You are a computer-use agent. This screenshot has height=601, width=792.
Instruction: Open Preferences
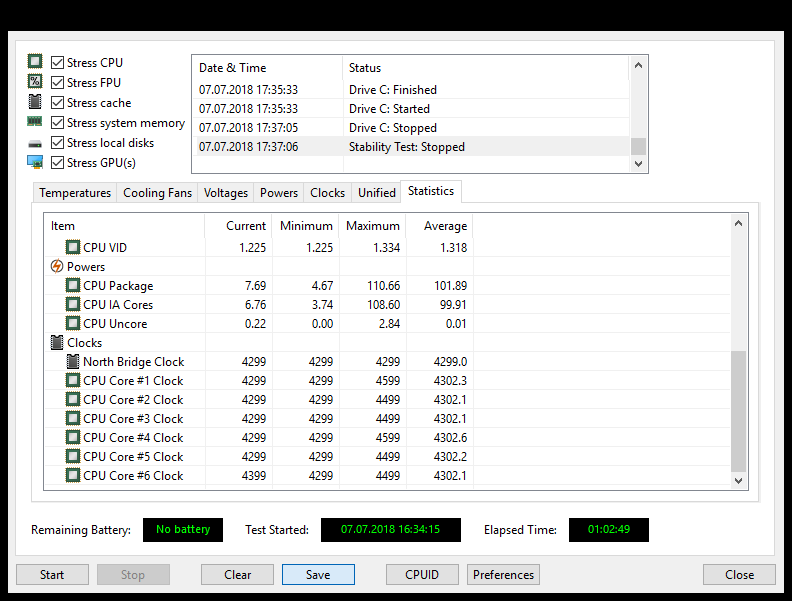point(503,575)
